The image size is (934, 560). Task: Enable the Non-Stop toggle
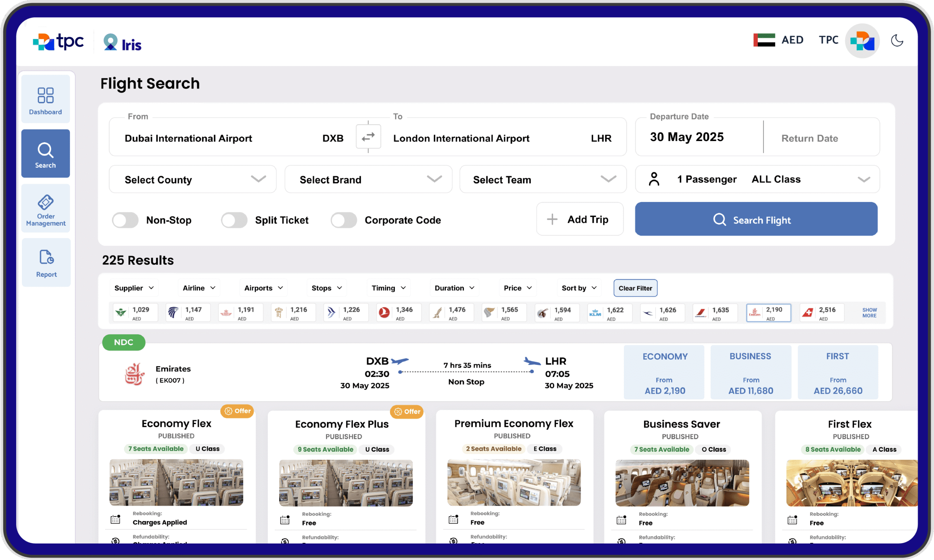126,220
